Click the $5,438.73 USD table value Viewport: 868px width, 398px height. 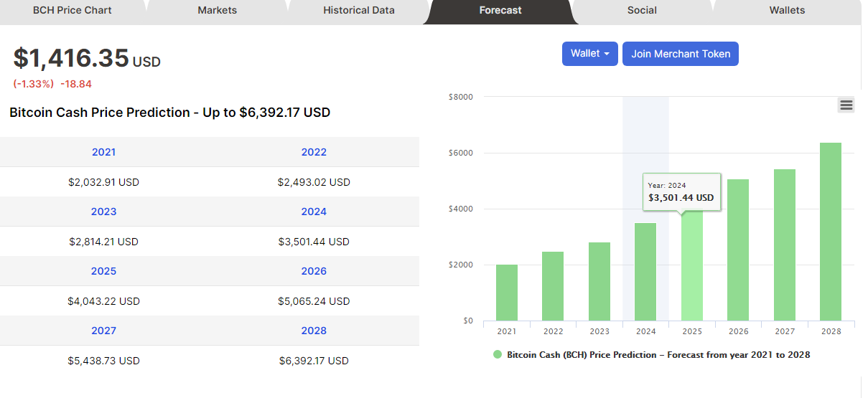(103, 361)
